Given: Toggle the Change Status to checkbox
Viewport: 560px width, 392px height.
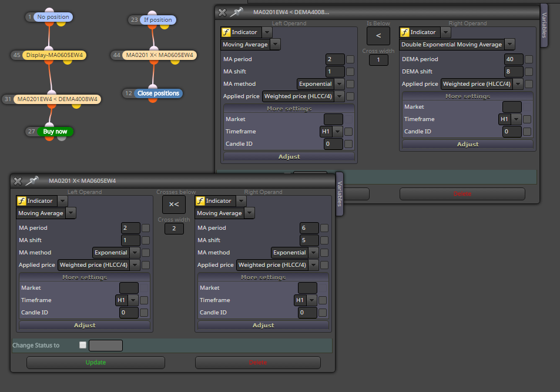Looking at the screenshot, I should click(x=83, y=345).
